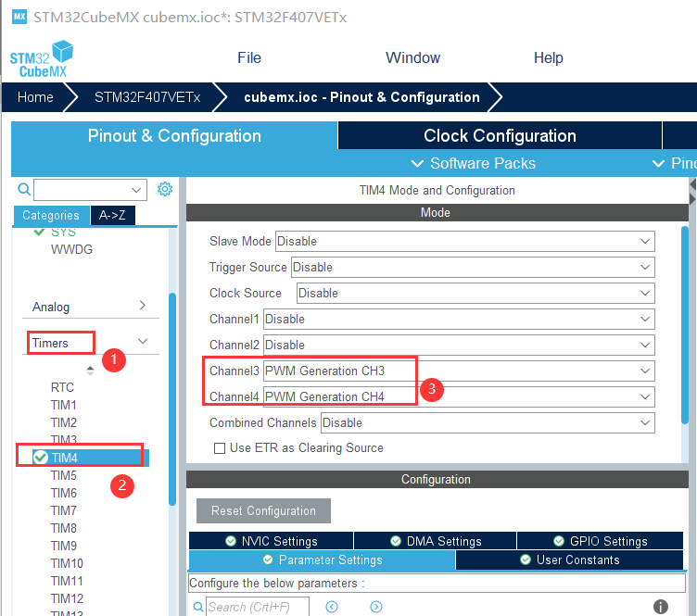697x616 pixels.
Task: Open the Combined Channels dropdown
Action: [x=488, y=422]
